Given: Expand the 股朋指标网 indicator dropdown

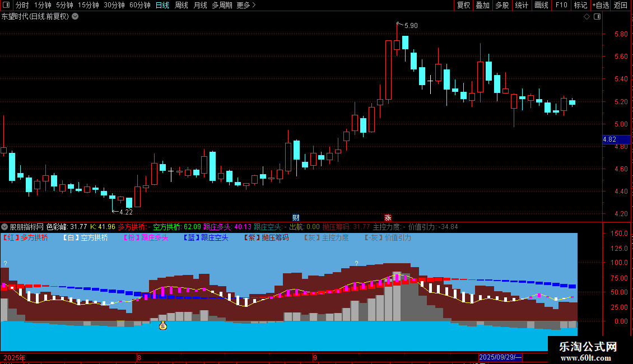Looking at the screenshot, I should 4,227.
